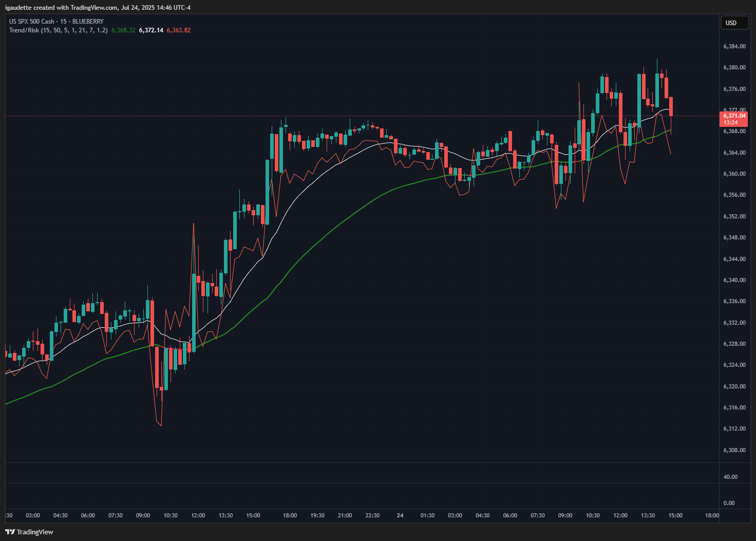Click the 40.00 lower pane scale label
The image size is (756, 541).
pyautogui.click(x=730, y=477)
